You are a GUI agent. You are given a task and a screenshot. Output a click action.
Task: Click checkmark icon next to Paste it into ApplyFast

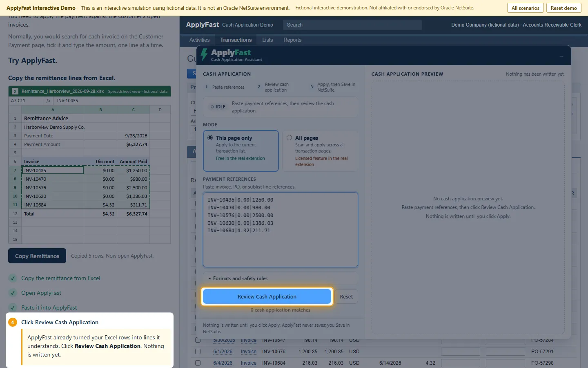coord(13,307)
